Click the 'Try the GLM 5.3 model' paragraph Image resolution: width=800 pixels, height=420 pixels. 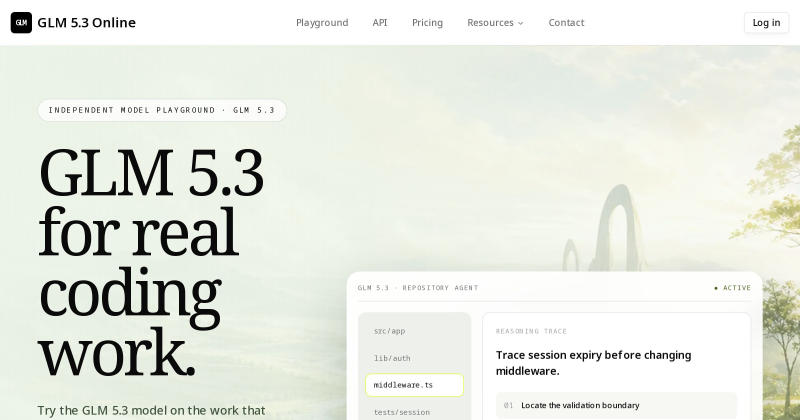(x=151, y=411)
